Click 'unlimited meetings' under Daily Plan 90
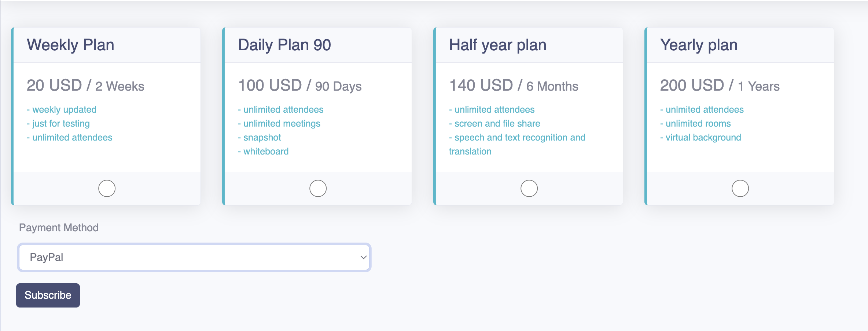The height and width of the screenshot is (331, 868). coord(279,123)
